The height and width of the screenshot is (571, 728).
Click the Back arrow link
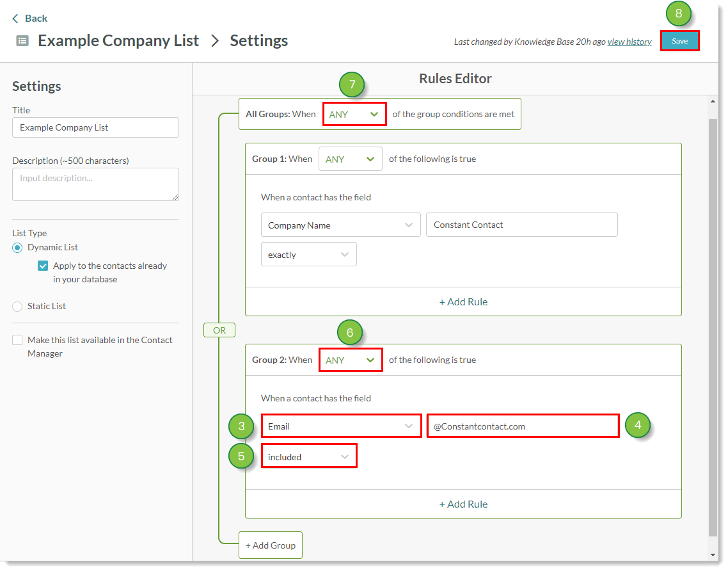(x=30, y=19)
